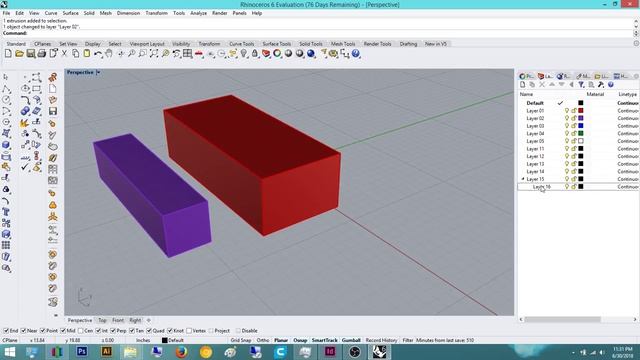640x360 pixels.
Task: Toggle the End osnap checkbox
Action: pos(6,331)
